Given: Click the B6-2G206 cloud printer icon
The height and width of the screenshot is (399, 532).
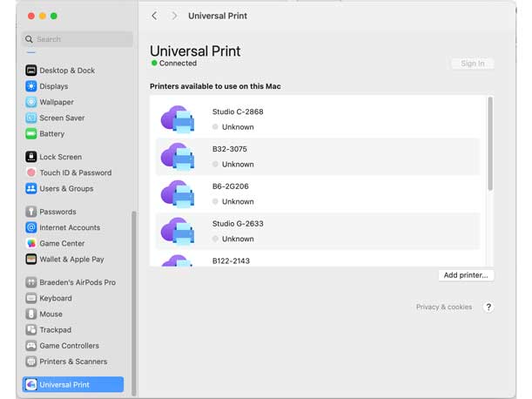Looking at the screenshot, I should [x=178, y=194].
